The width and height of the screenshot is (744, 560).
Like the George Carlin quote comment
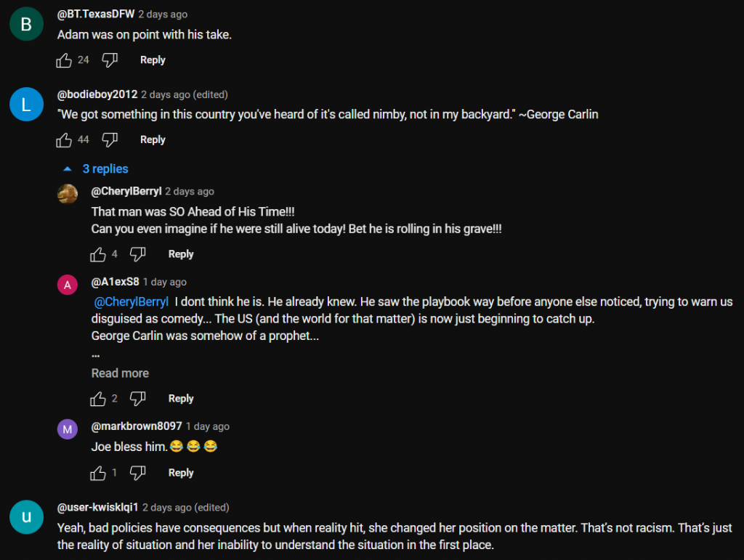click(65, 140)
